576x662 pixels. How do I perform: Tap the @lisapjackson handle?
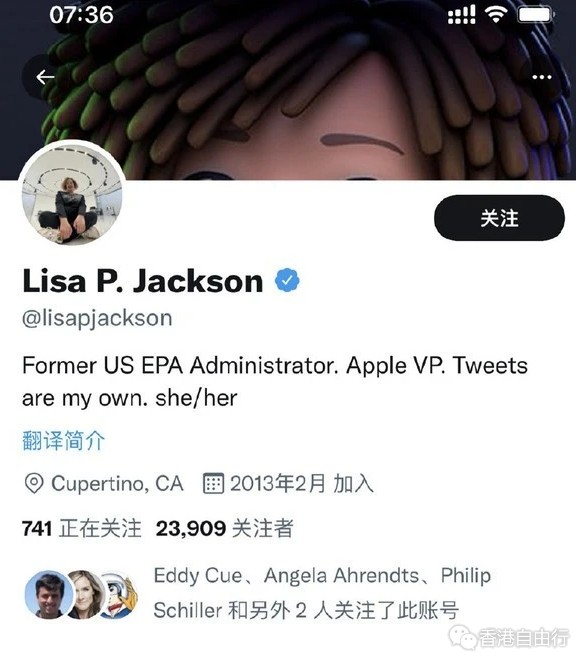pos(97,318)
